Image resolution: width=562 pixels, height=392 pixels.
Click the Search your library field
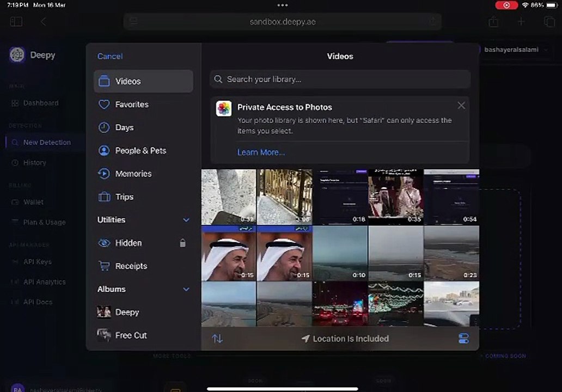[x=340, y=79]
